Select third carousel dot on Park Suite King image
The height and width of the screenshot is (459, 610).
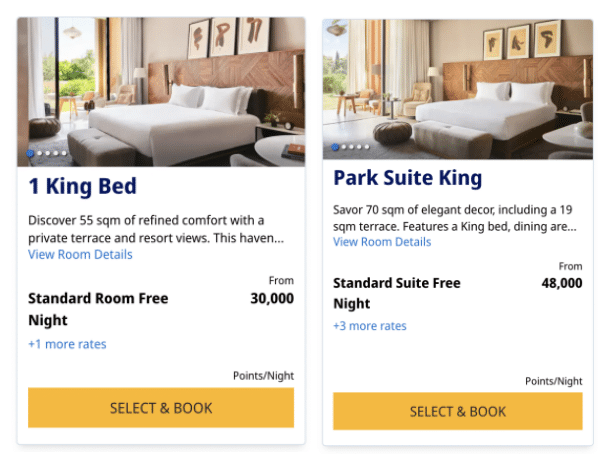tap(353, 147)
